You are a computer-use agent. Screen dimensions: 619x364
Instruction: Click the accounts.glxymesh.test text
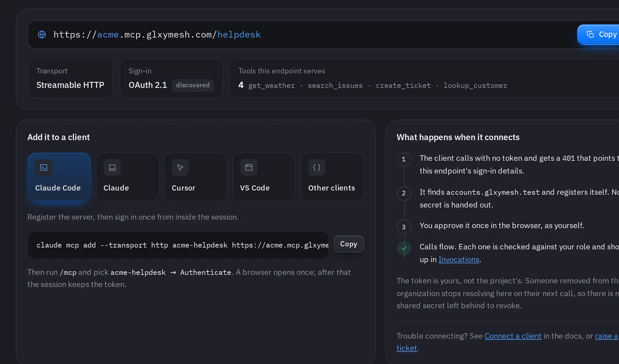click(x=493, y=192)
